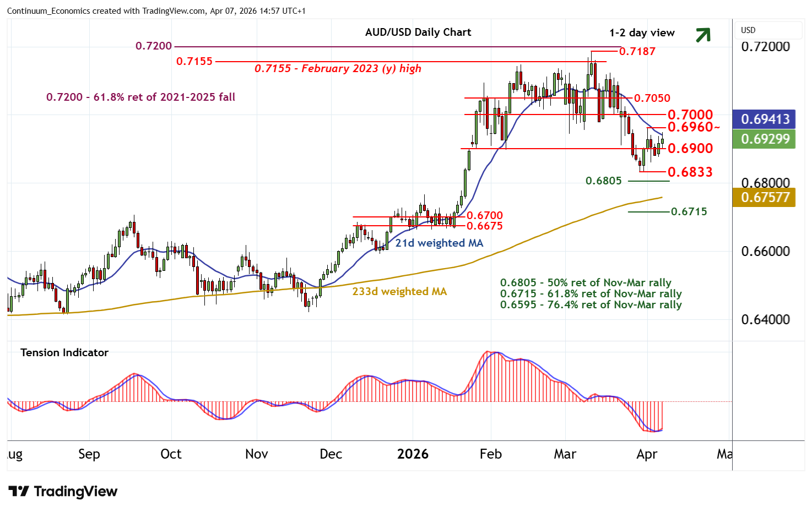This screenshot has height=512, width=812.
Task: Click the green upward trend arrow icon
Action: coord(702,35)
